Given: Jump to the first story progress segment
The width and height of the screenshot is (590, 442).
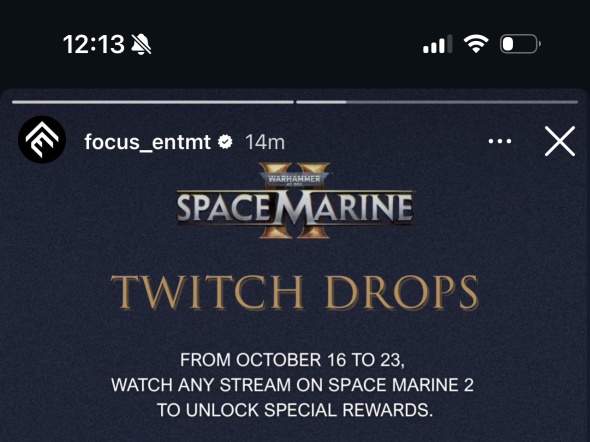Looking at the screenshot, I should pyautogui.click(x=153, y=102).
